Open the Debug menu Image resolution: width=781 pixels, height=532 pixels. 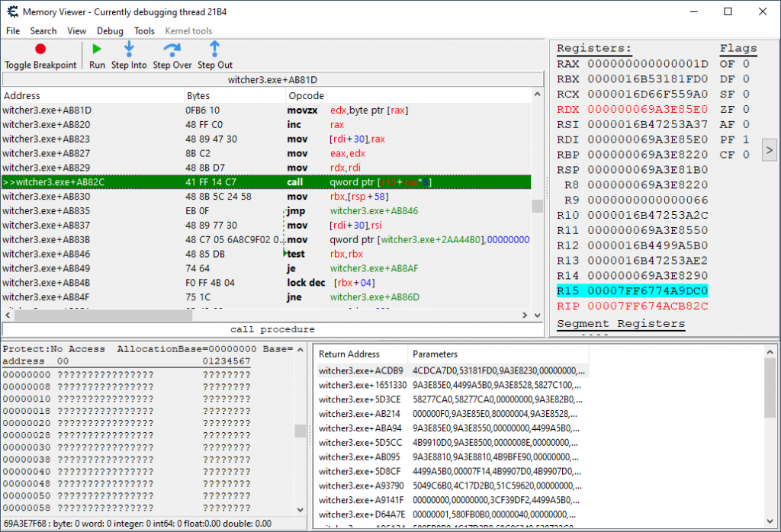point(110,31)
